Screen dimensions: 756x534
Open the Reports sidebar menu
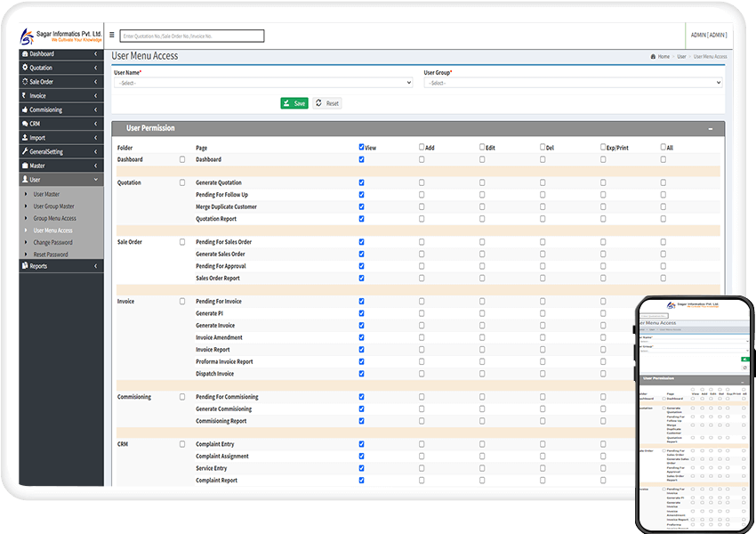click(61, 266)
